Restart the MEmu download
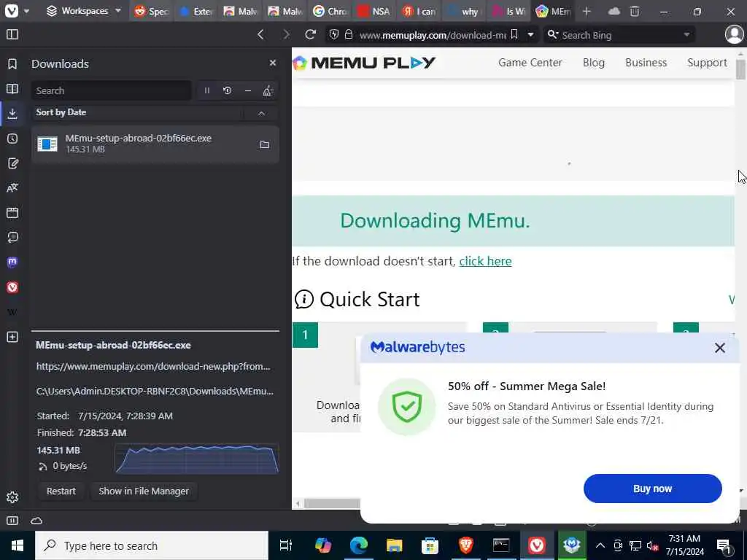This screenshot has width=747, height=560. 61,491
